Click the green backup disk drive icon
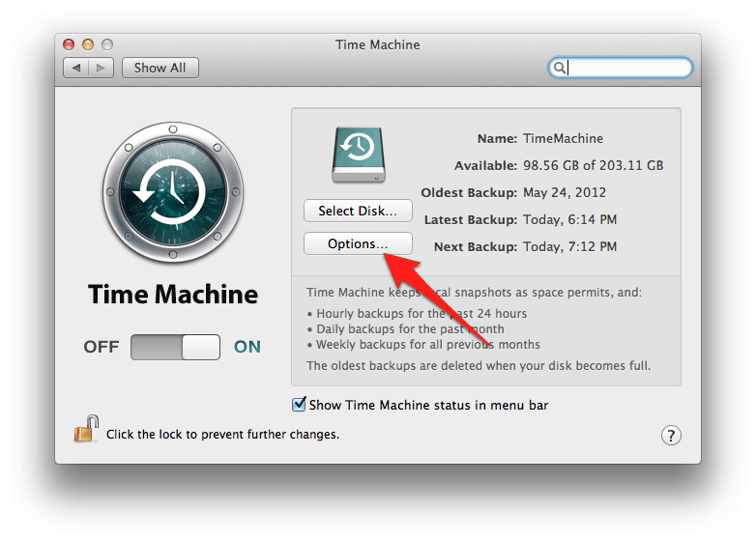 358,155
